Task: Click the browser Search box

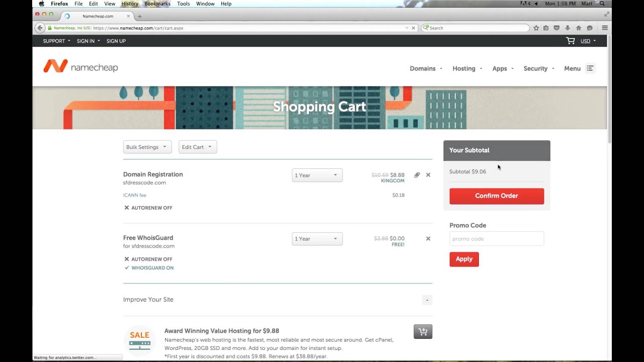Action: pyautogui.click(x=475, y=28)
